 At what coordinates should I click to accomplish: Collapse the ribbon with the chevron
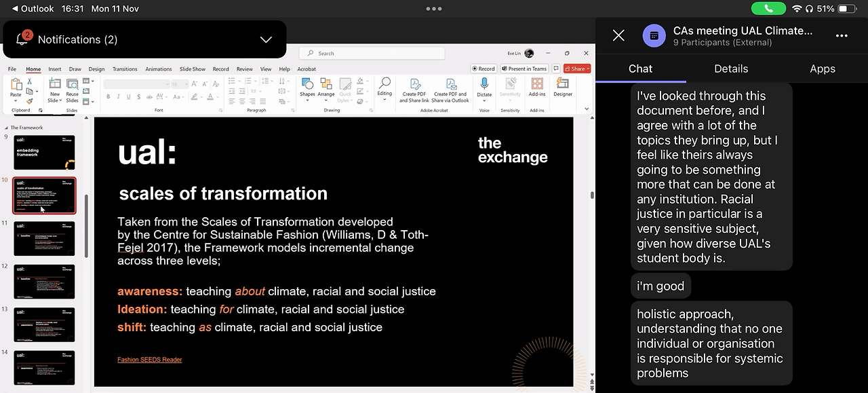(x=587, y=109)
